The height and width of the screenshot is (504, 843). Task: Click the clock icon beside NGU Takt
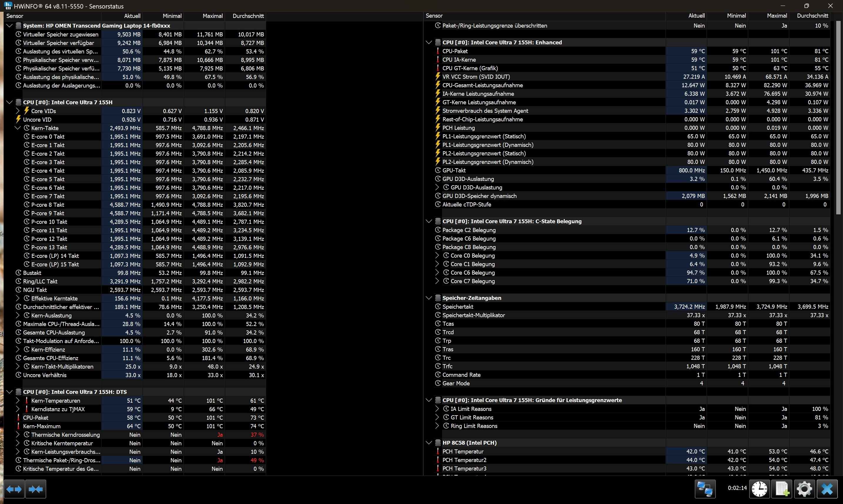click(18, 290)
